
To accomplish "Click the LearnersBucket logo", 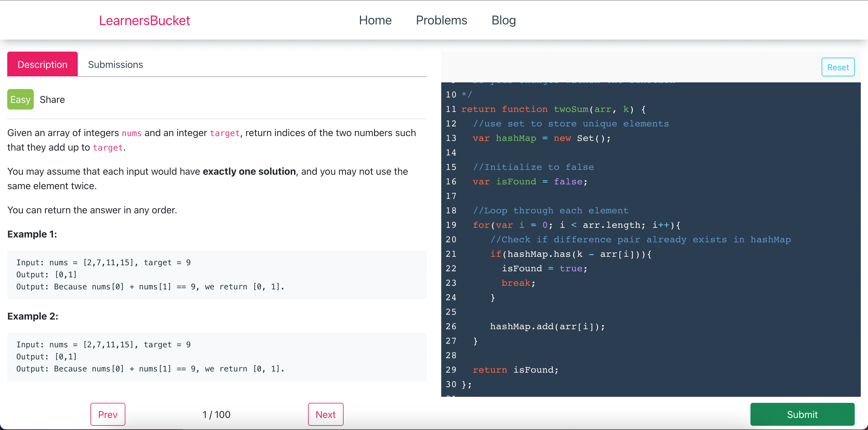I will point(144,20).
